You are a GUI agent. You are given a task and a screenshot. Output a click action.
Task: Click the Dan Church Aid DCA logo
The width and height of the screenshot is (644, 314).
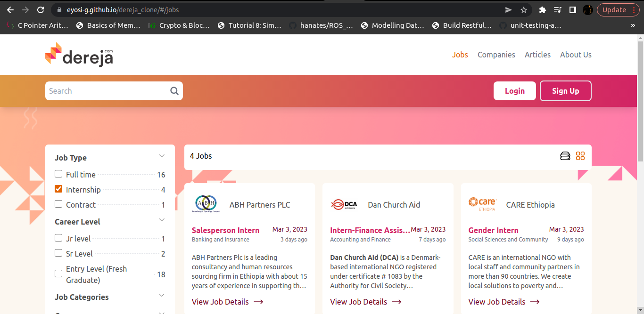(344, 204)
